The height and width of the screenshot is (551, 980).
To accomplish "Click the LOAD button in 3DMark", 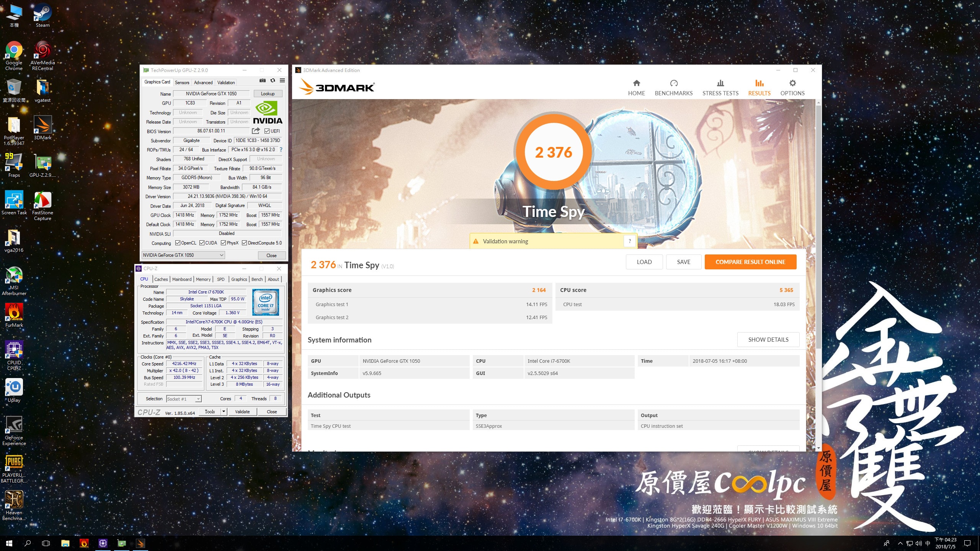I will click(x=644, y=262).
